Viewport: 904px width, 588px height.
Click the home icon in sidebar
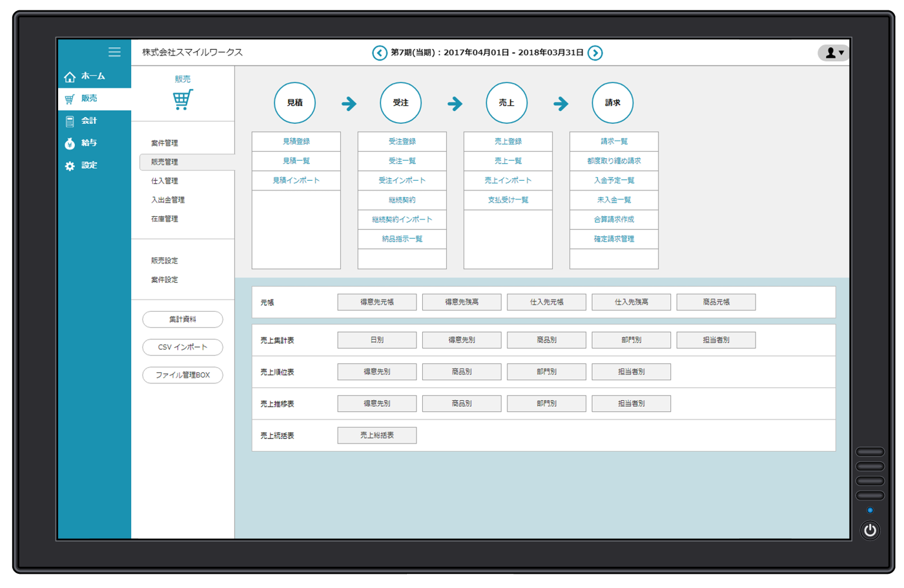point(70,77)
